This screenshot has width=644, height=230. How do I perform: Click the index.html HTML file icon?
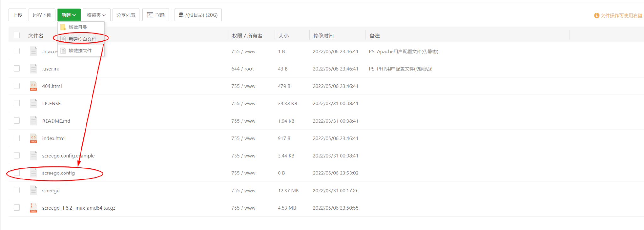pyautogui.click(x=33, y=138)
